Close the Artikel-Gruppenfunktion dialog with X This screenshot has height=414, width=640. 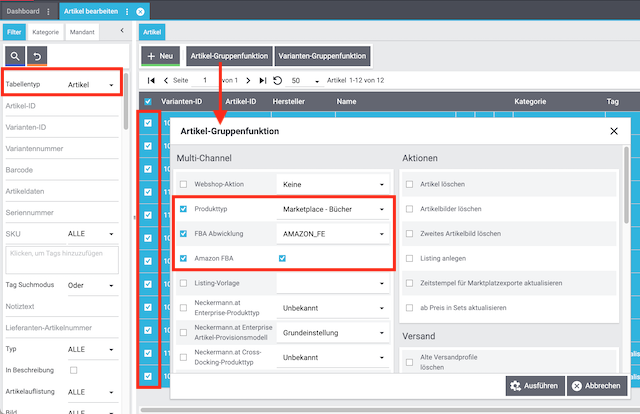point(614,131)
